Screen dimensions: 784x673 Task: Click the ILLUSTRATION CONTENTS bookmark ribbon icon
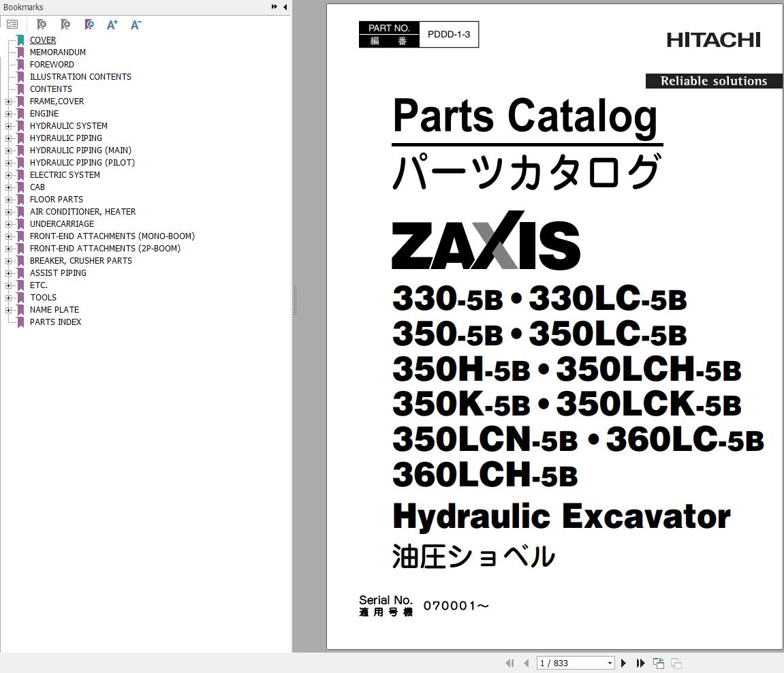coord(20,77)
